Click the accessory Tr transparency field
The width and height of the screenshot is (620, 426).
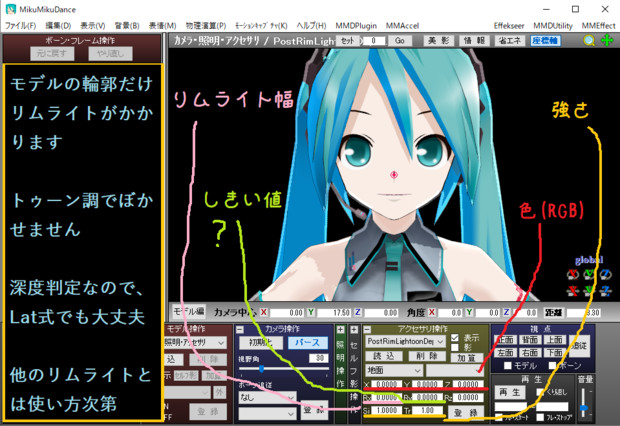click(x=428, y=411)
